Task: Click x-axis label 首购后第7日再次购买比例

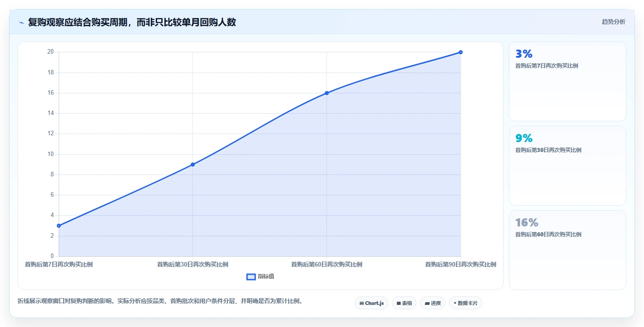Action: pos(59,264)
